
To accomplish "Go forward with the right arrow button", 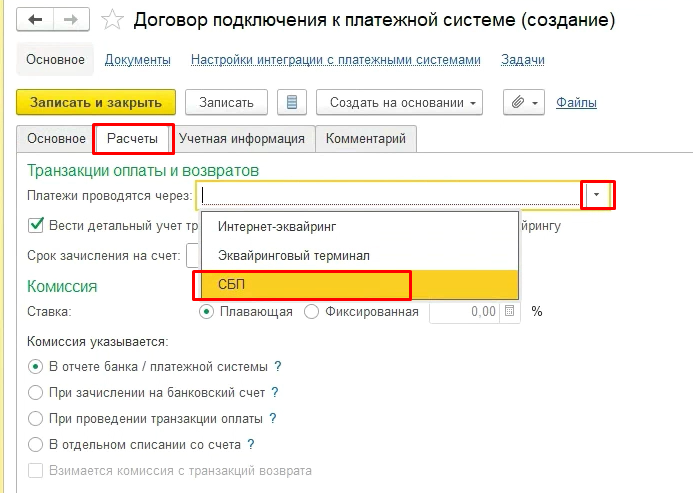I will click(x=71, y=20).
